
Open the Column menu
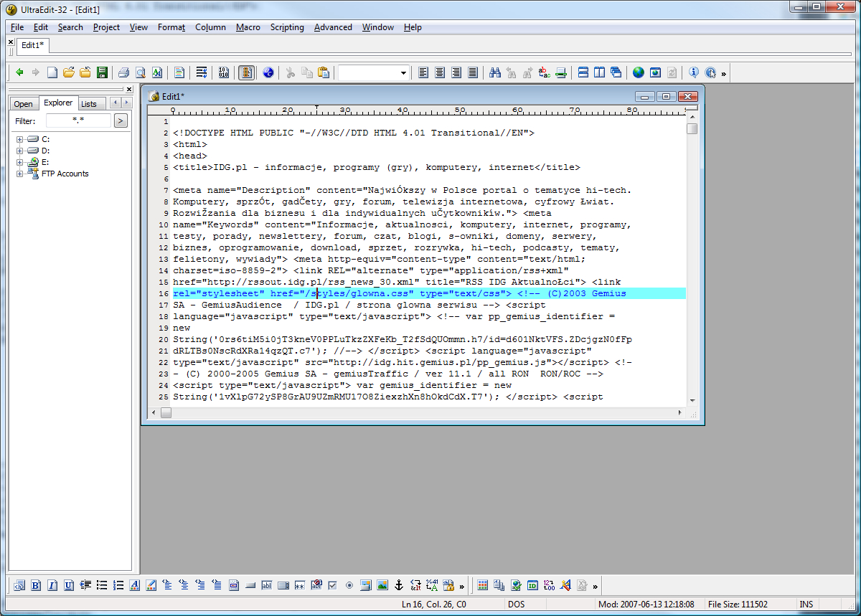210,27
